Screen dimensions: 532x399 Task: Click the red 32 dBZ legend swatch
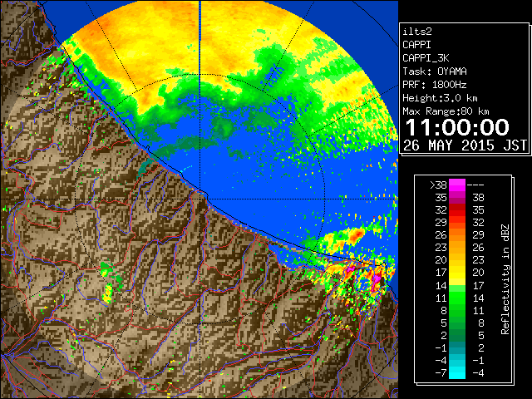(x=457, y=210)
